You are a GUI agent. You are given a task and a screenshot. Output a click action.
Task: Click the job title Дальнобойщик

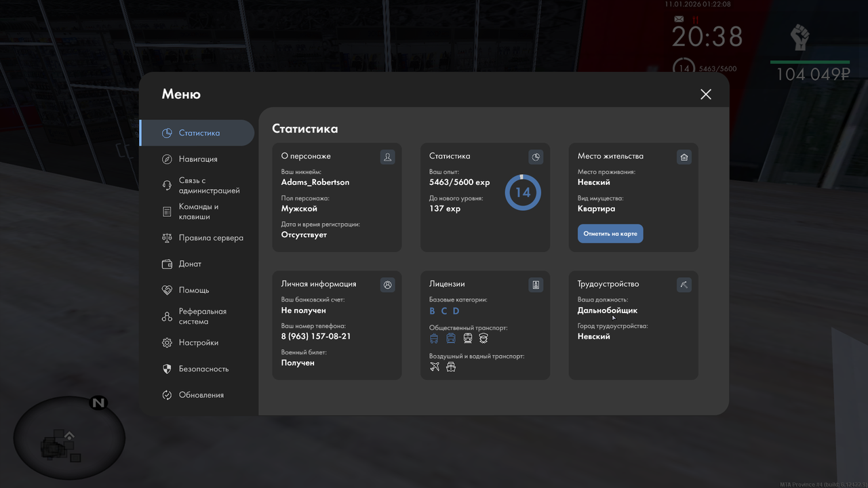(x=608, y=310)
